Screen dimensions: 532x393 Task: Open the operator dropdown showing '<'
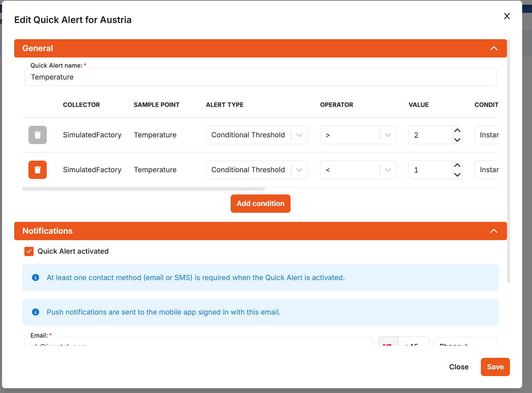(358, 170)
